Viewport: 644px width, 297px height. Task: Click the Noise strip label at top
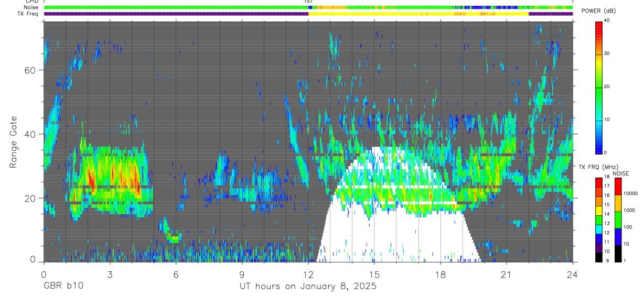point(30,7)
